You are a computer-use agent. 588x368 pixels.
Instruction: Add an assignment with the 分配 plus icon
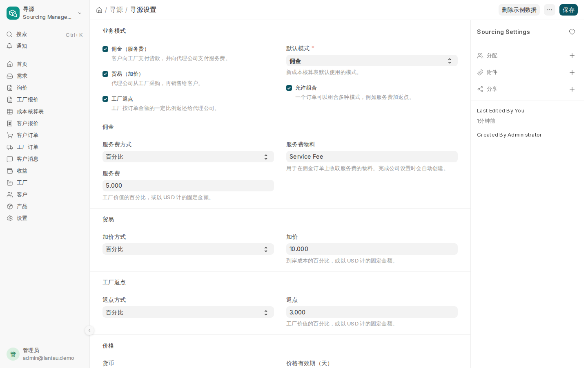tap(572, 56)
